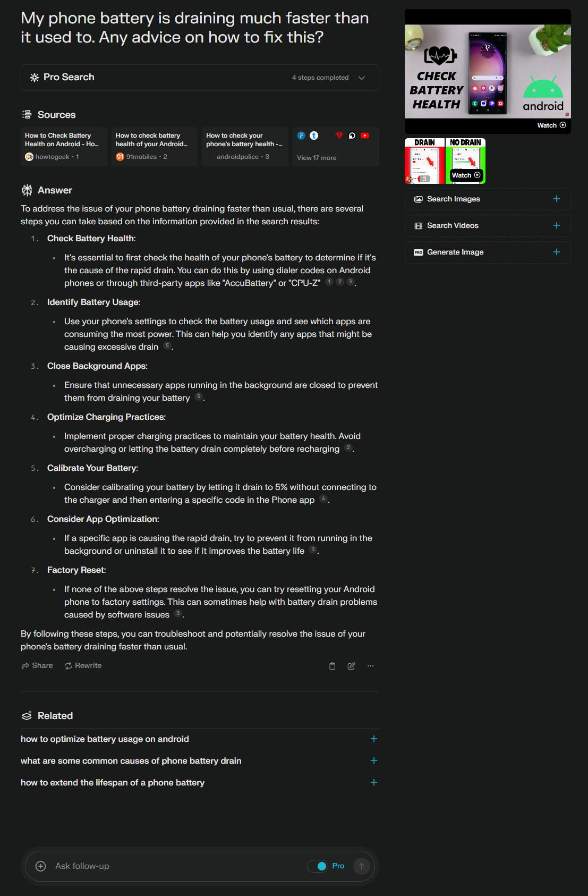Click the Share arrow icon

[25, 666]
